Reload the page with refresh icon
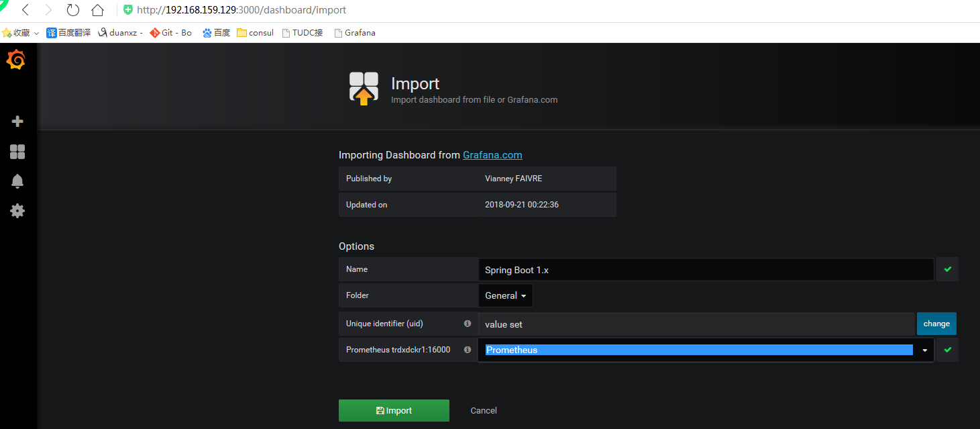980x429 pixels. pyautogui.click(x=72, y=10)
